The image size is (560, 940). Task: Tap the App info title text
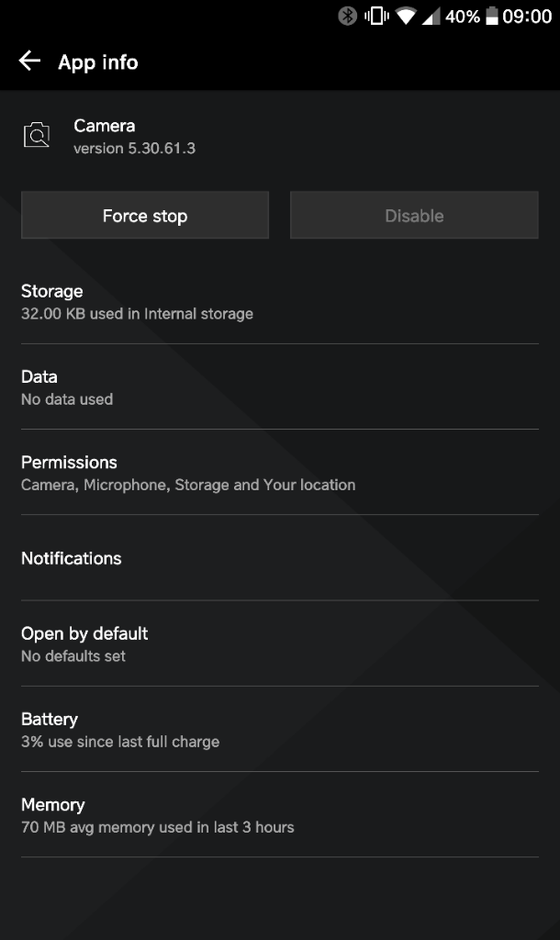[x=98, y=62]
